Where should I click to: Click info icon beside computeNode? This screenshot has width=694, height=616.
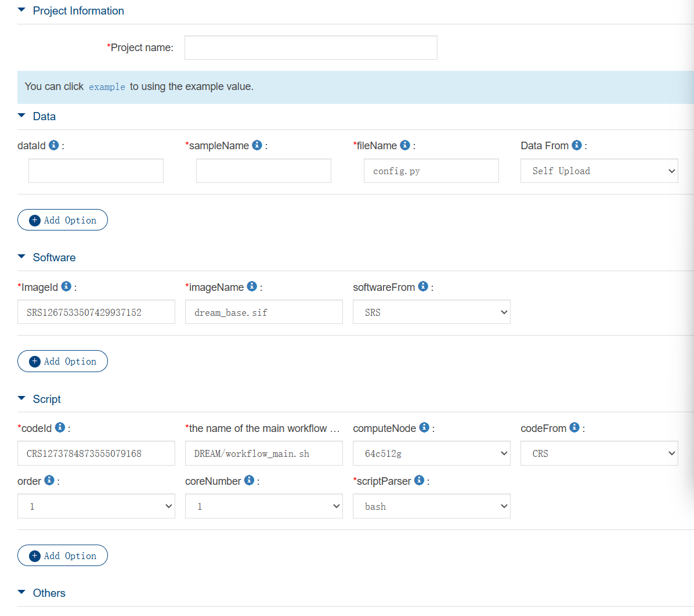point(424,427)
